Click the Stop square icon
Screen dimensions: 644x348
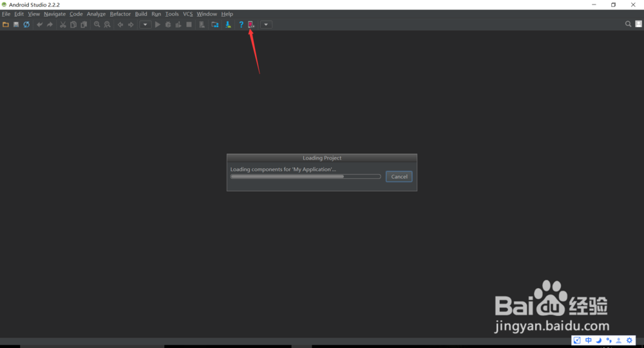[x=189, y=24]
